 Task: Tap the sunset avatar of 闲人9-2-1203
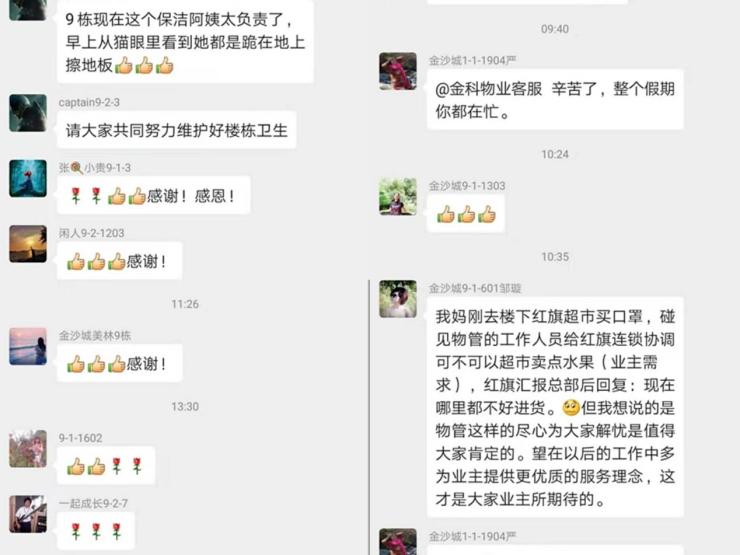pos(28,244)
